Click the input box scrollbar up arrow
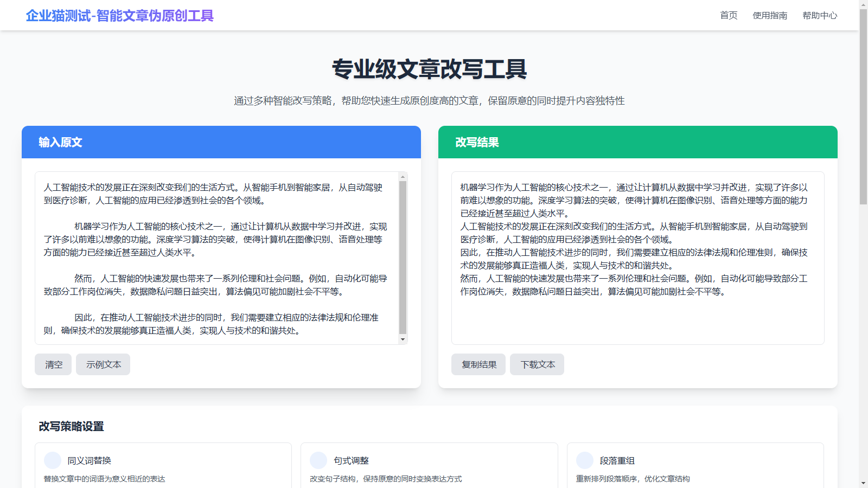The height and width of the screenshot is (488, 868). (x=403, y=177)
